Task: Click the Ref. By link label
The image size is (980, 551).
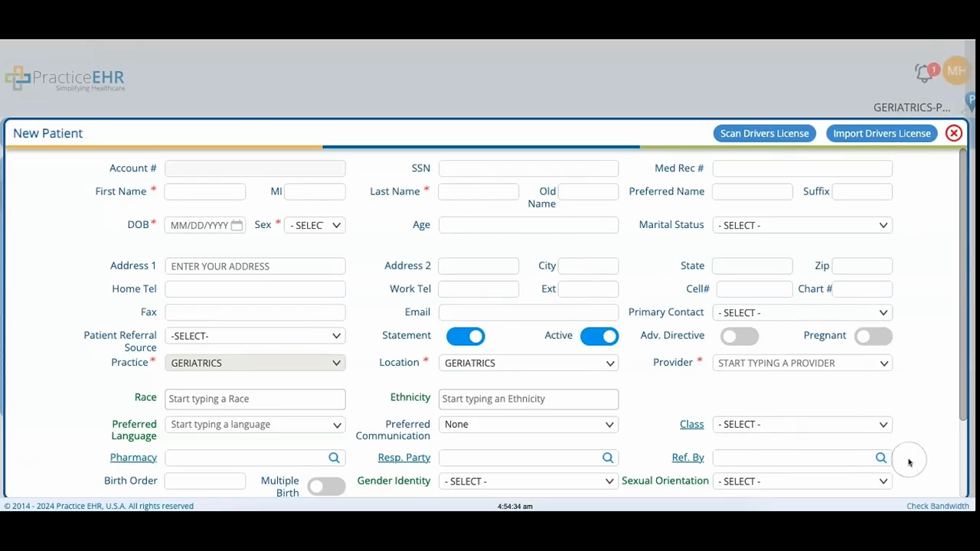Action: click(x=688, y=458)
